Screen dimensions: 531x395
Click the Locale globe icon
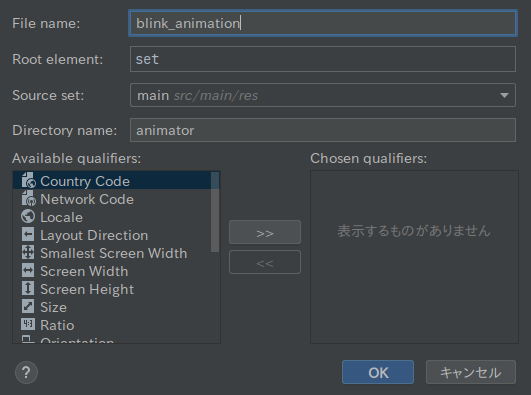(28, 216)
